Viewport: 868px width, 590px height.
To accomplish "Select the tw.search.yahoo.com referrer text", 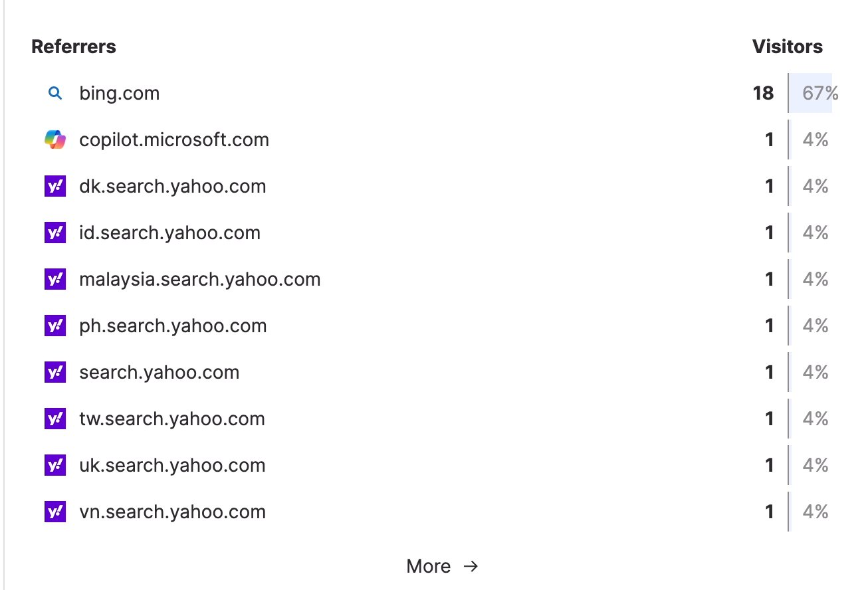I will coord(172,419).
